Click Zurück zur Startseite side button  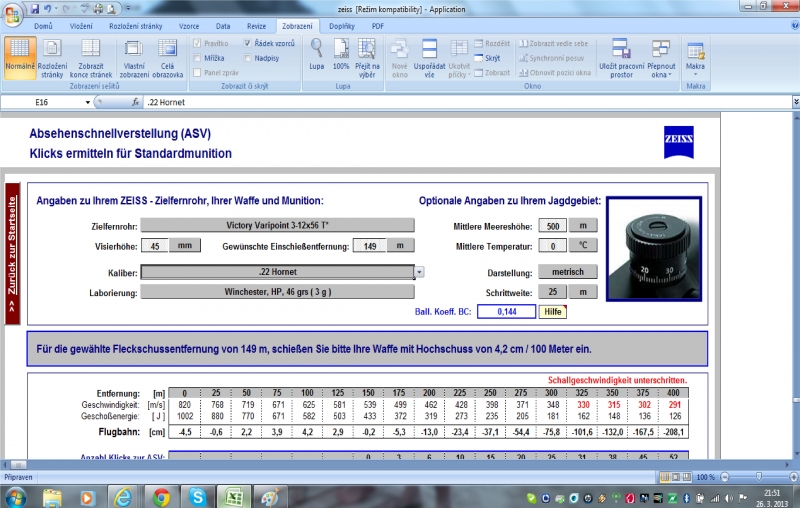[12, 253]
